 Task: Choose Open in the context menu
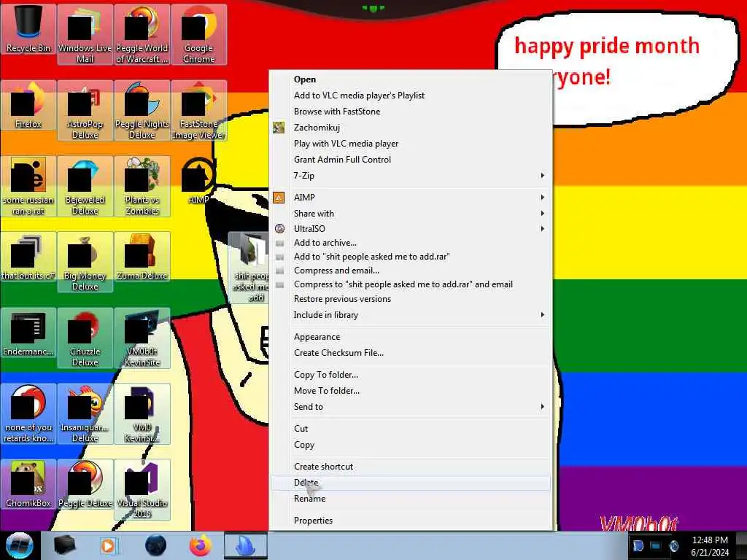point(411,79)
